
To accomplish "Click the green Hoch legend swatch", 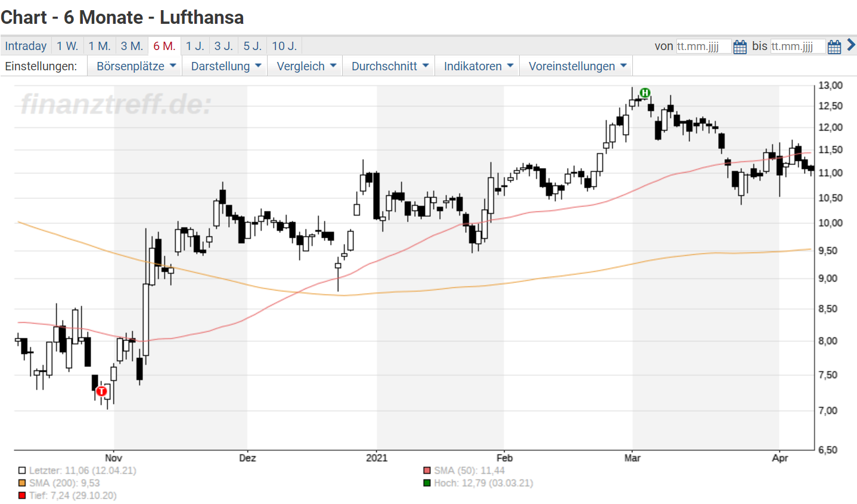I will click(427, 483).
